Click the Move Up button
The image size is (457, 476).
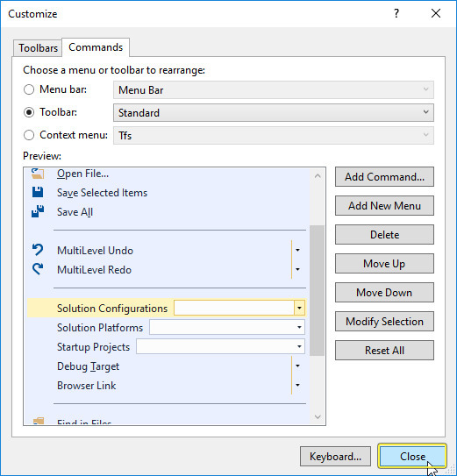click(384, 264)
